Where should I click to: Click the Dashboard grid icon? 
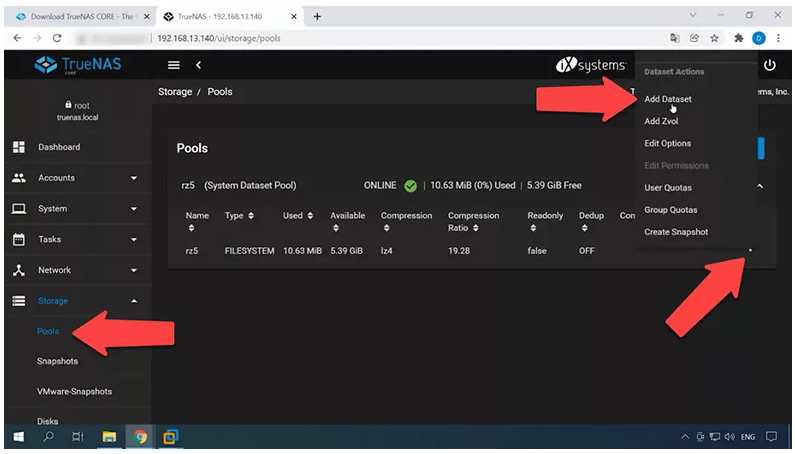tap(19, 147)
